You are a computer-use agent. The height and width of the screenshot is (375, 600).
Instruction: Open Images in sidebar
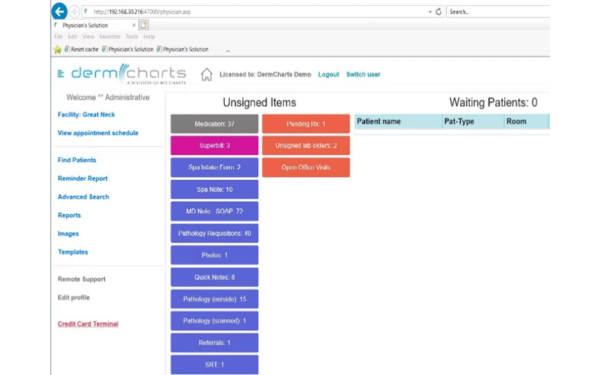[68, 234]
